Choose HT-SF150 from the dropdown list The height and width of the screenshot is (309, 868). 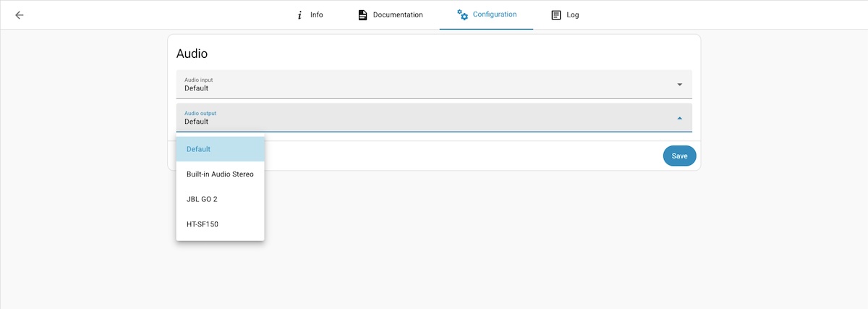[203, 224]
